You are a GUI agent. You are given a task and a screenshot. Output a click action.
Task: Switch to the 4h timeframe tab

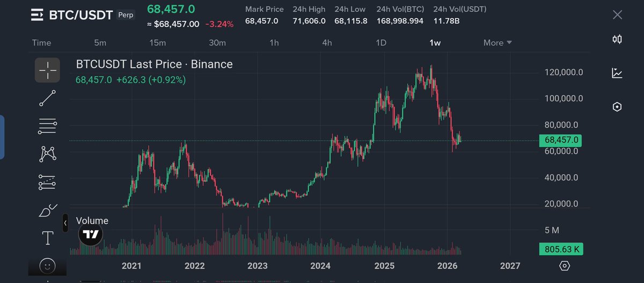click(327, 43)
